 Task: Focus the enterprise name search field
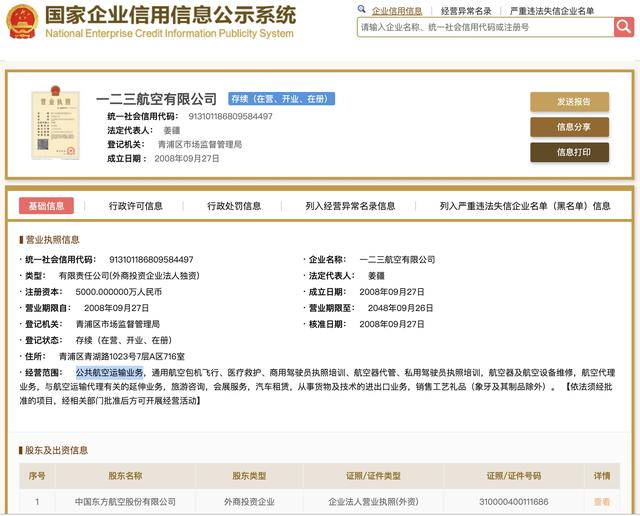tap(485, 27)
